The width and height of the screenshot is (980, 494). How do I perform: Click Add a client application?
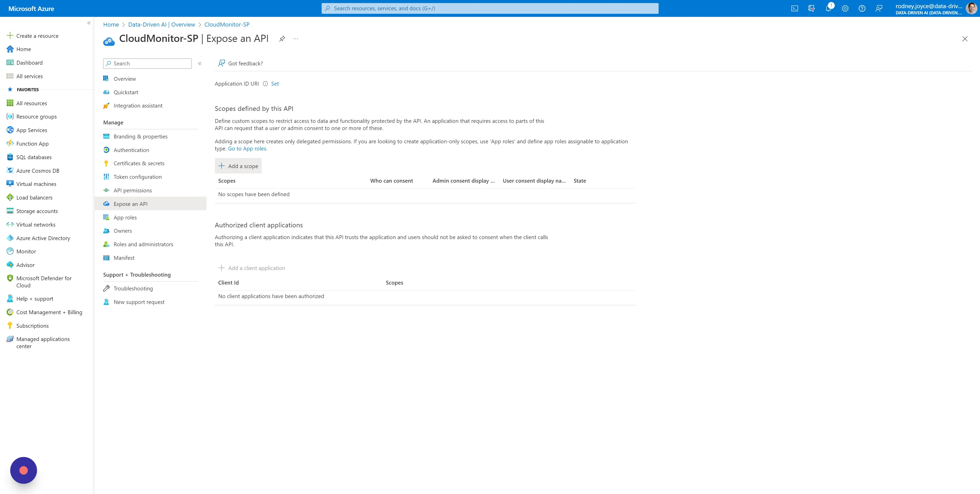(x=251, y=268)
